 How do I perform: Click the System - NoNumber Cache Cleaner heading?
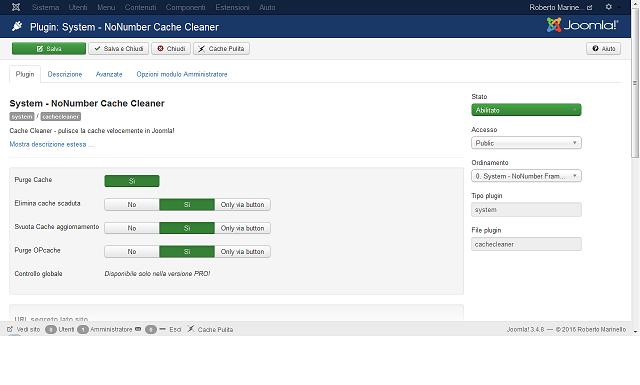coord(87,103)
